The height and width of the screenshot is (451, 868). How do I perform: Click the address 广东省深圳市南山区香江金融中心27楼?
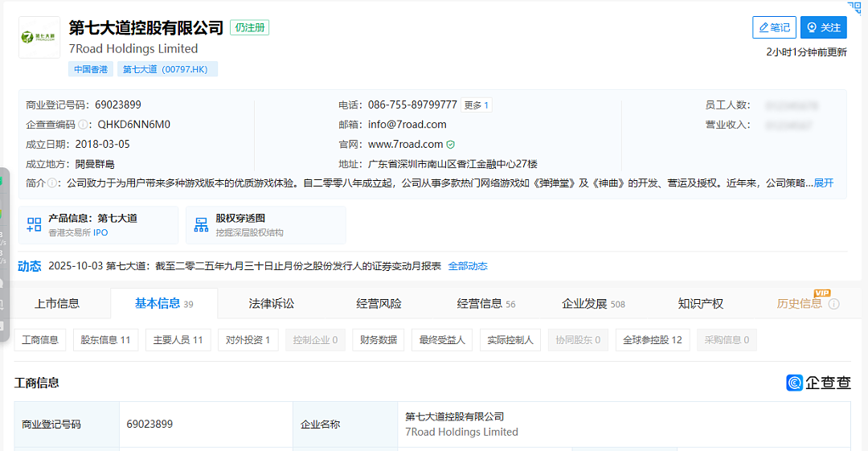point(452,164)
